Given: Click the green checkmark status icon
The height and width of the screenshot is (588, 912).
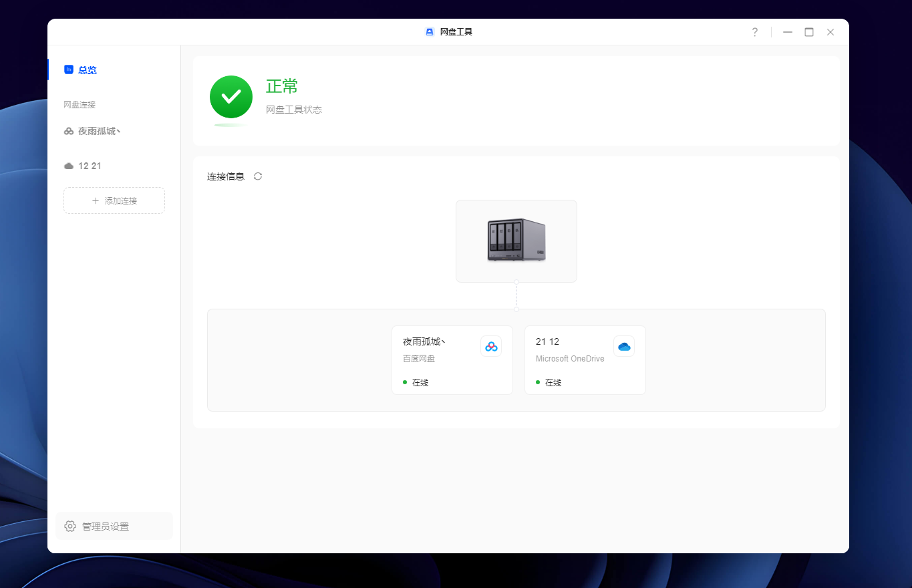Looking at the screenshot, I should click(231, 97).
